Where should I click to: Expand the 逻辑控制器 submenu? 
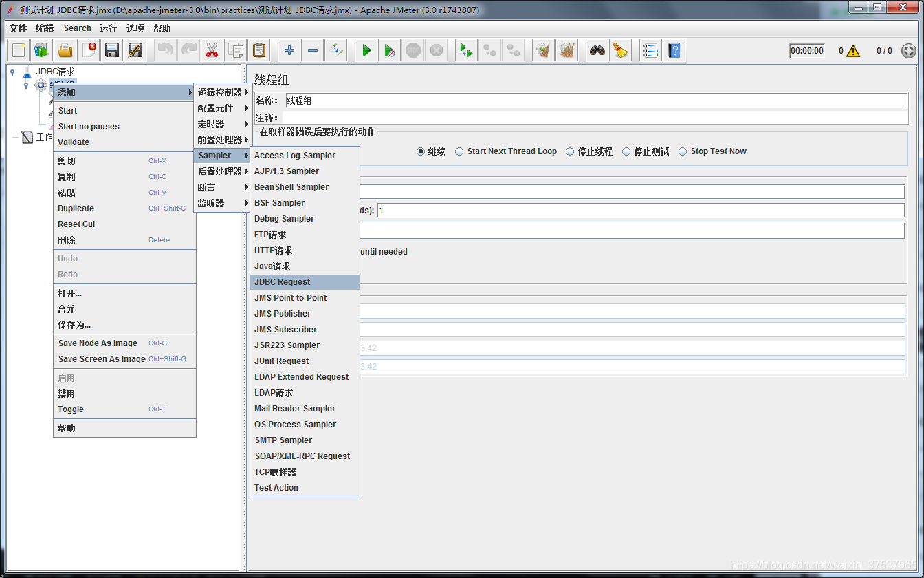[223, 92]
